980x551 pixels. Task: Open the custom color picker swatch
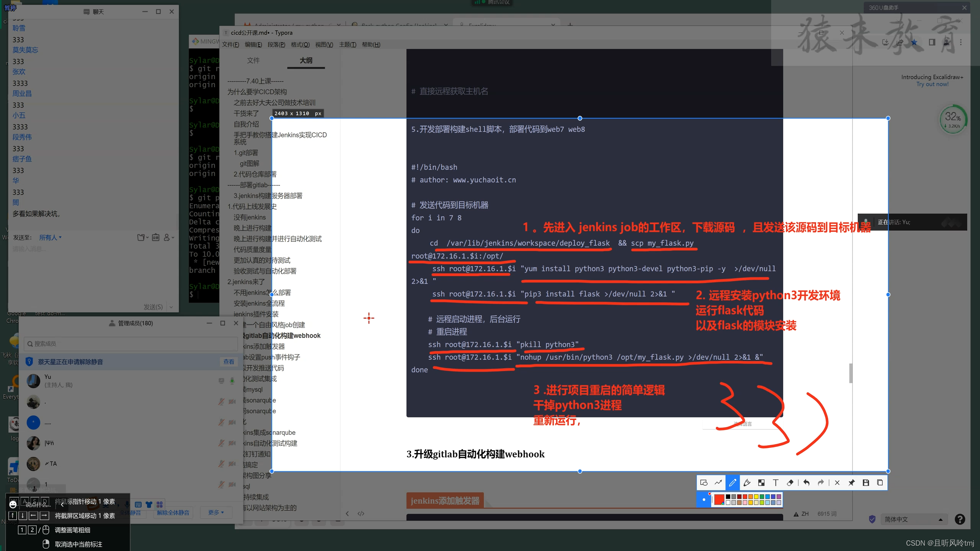[x=719, y=499]
